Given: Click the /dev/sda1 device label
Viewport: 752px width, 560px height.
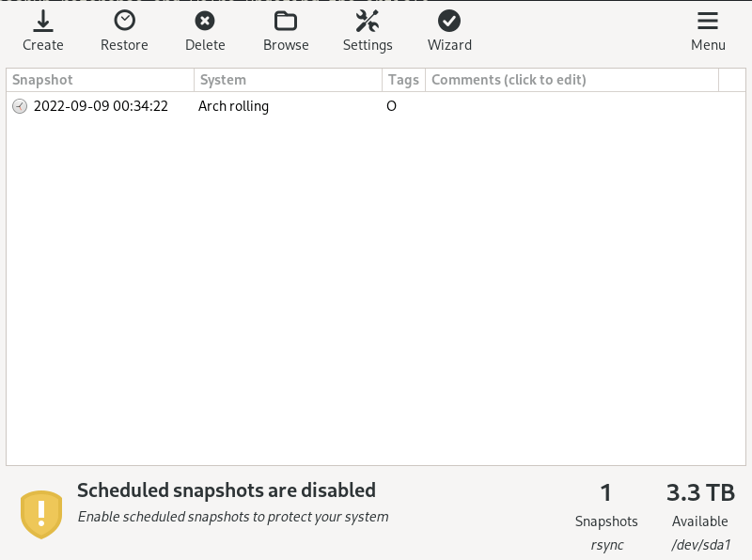Looking at the screenshot, I should tap(699, 544).
